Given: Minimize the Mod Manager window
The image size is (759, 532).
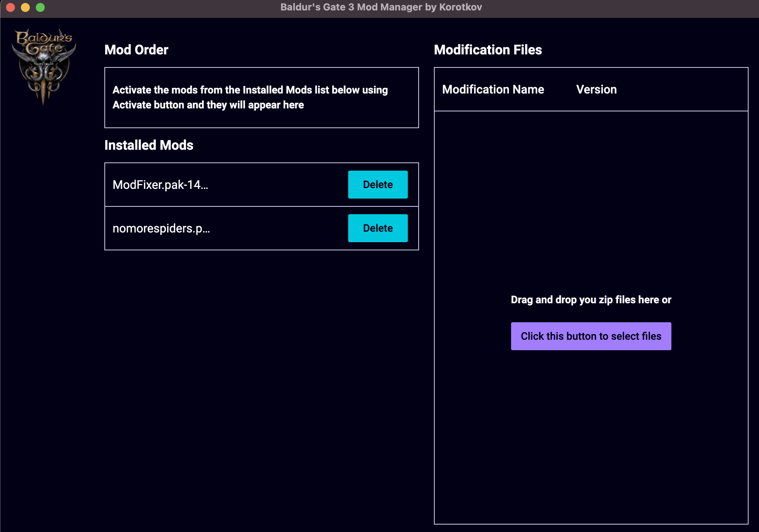Looking at the screenshot, I should pyautogui.click(x=25, y=7).
